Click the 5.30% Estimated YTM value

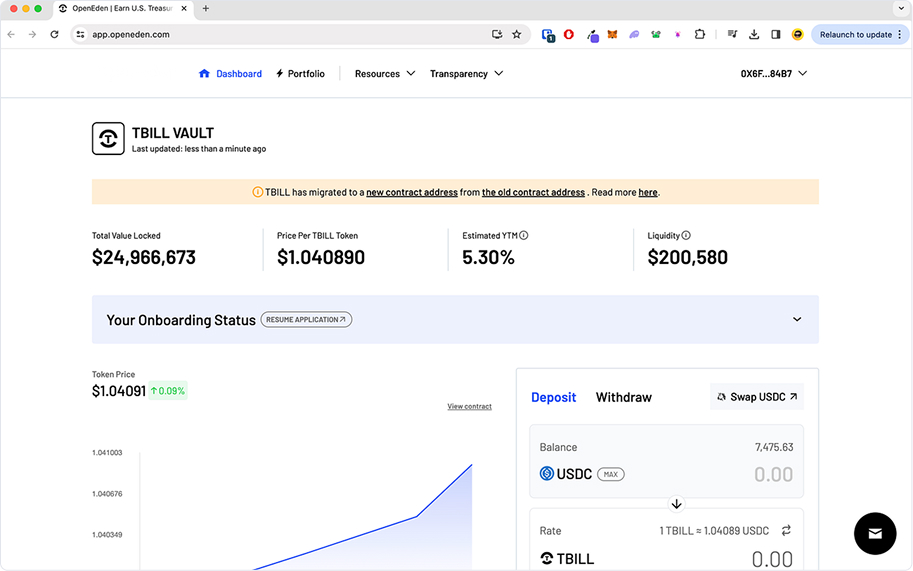coord(489,257)
